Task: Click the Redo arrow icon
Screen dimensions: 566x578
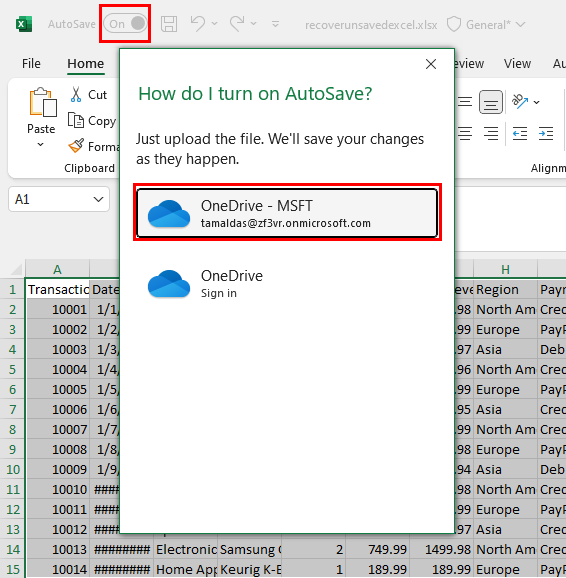Action: pyautogui.click(x=237, y=23)
